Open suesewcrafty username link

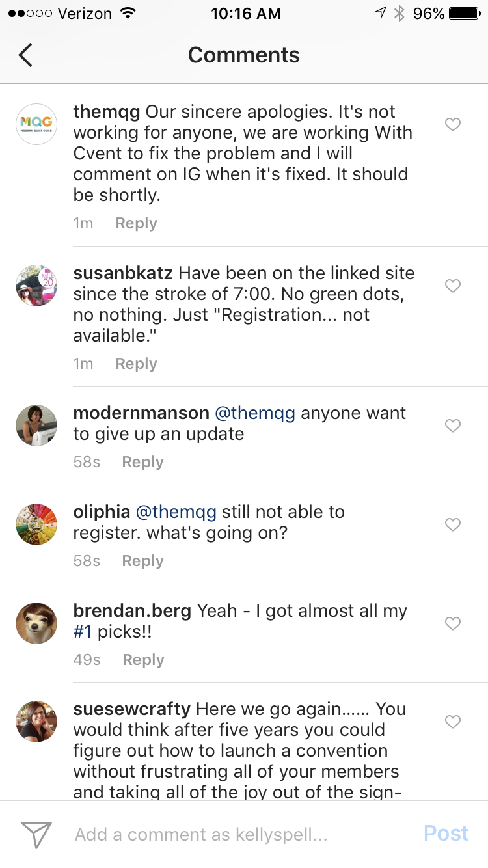click(x=131, y=709)
